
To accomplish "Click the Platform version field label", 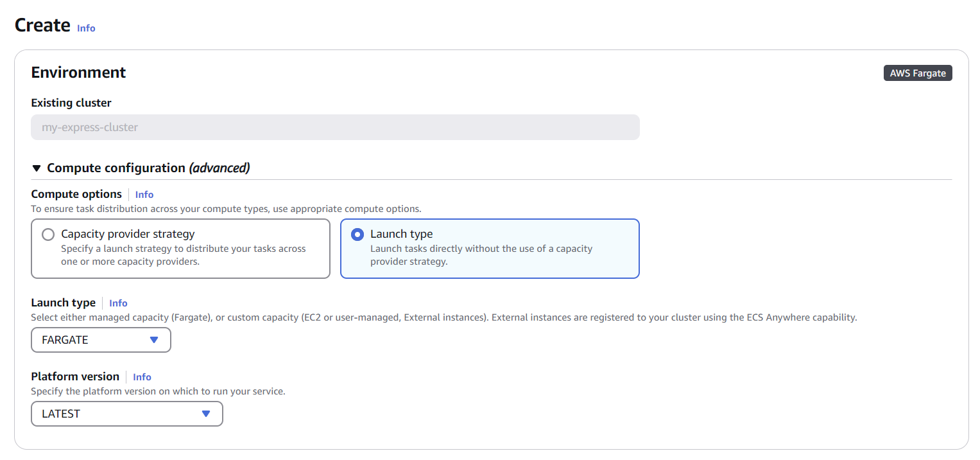I will (75, 376).
